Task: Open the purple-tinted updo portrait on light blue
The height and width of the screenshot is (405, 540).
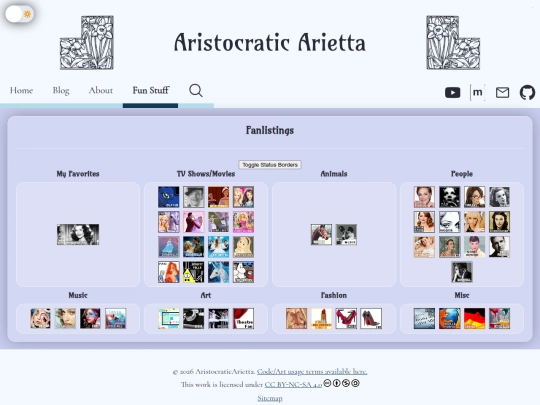Action: click(x=475, y=247)
